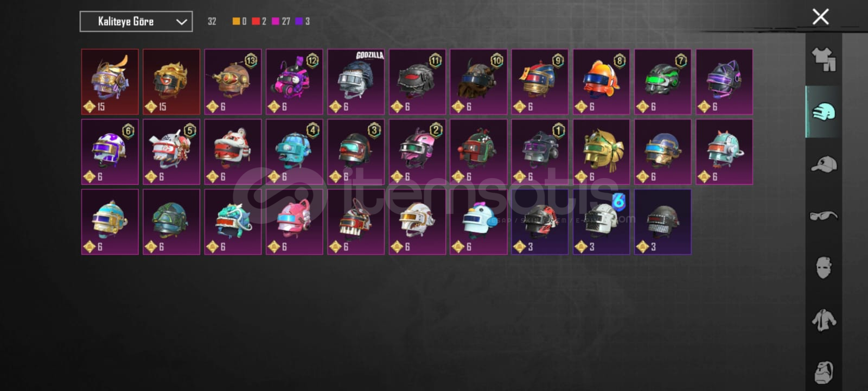Click the pink quality count showing 27
Image resolution: width=868 pixels, height=391 pixels.
(x=281, y=21)
